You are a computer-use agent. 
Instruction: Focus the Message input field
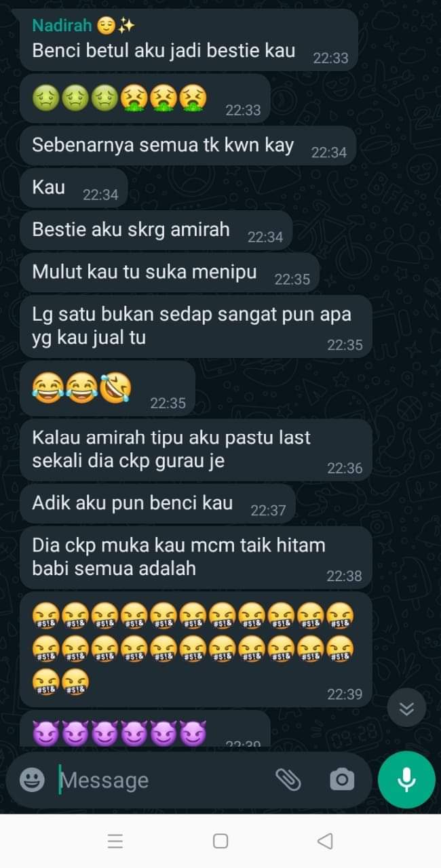point(163,780)
